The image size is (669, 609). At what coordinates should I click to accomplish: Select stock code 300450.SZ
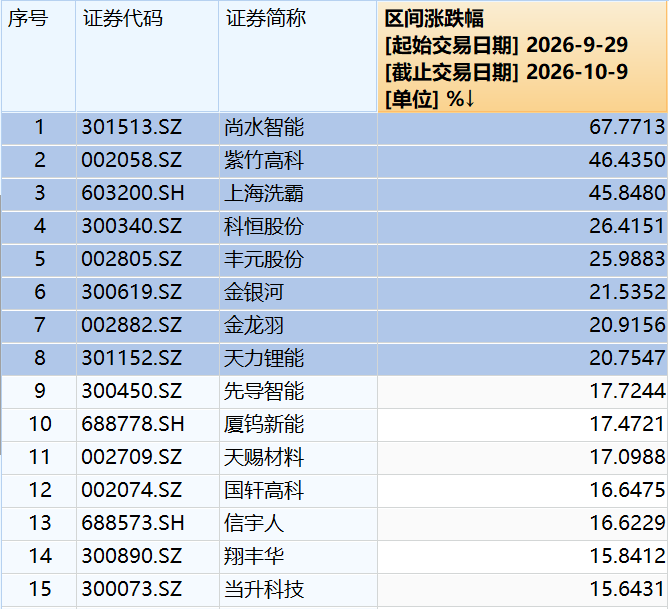tap(132, 391)
